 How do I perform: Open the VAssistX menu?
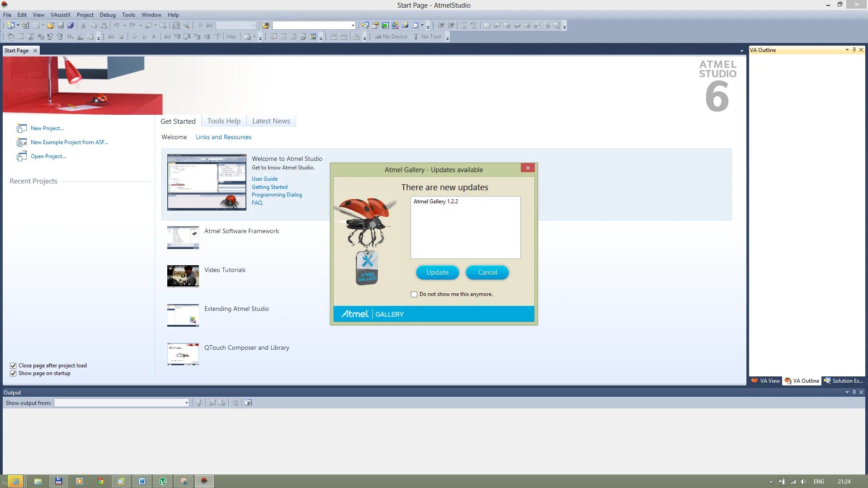tap(60, 15)
